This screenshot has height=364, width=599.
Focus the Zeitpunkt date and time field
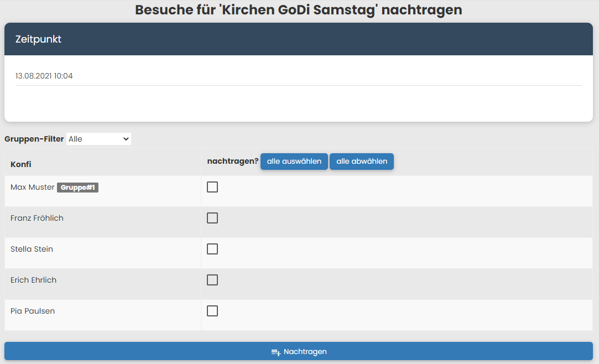[x=298, y=76]
